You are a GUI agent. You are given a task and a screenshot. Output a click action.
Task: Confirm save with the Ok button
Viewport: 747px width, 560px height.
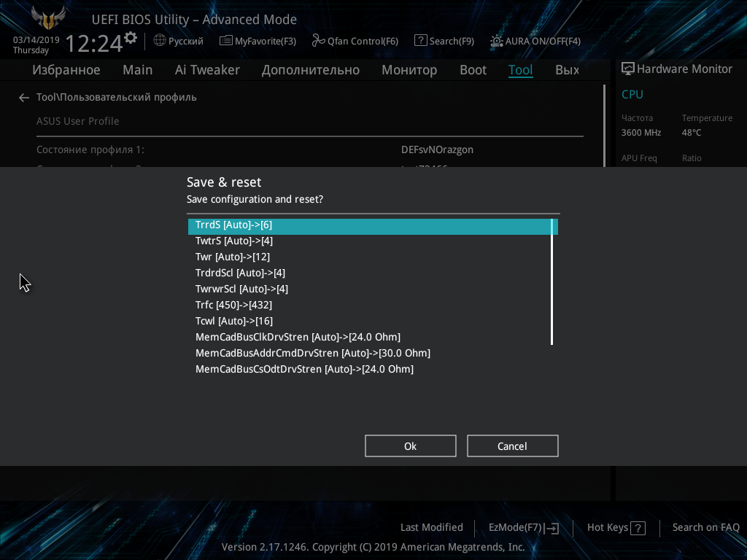(x=411, y=446)
